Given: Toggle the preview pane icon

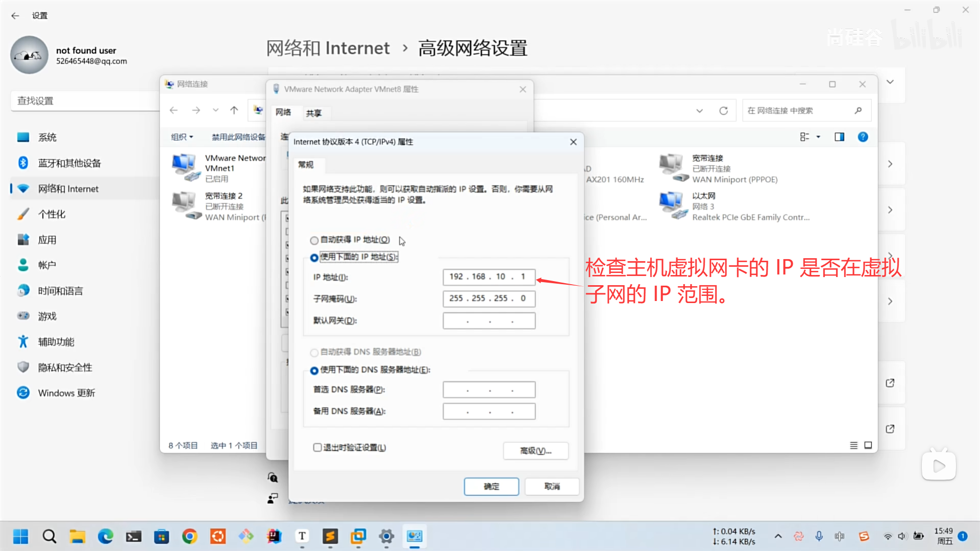Looking at the screenshot, I should 839,137.
